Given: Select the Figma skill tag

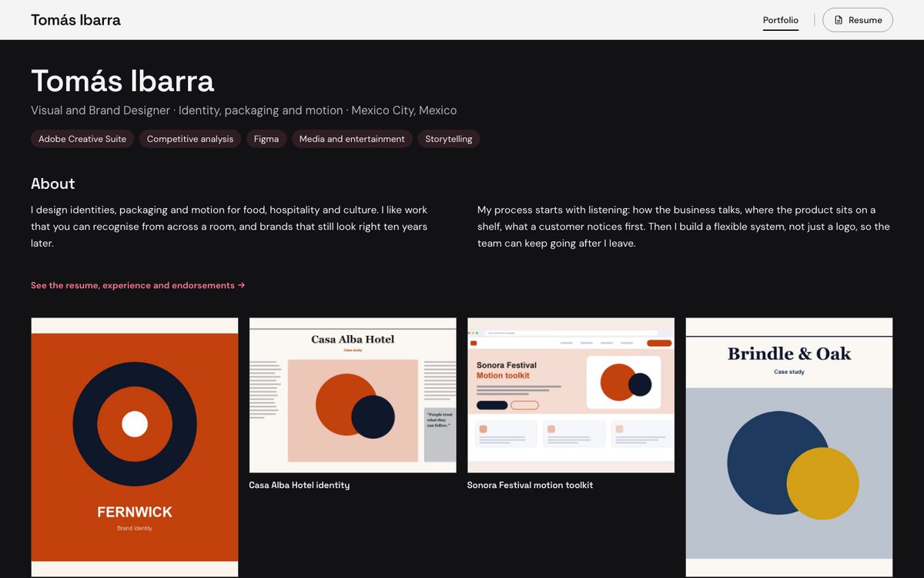Looking at the screenshot, I should coord(266,139).
